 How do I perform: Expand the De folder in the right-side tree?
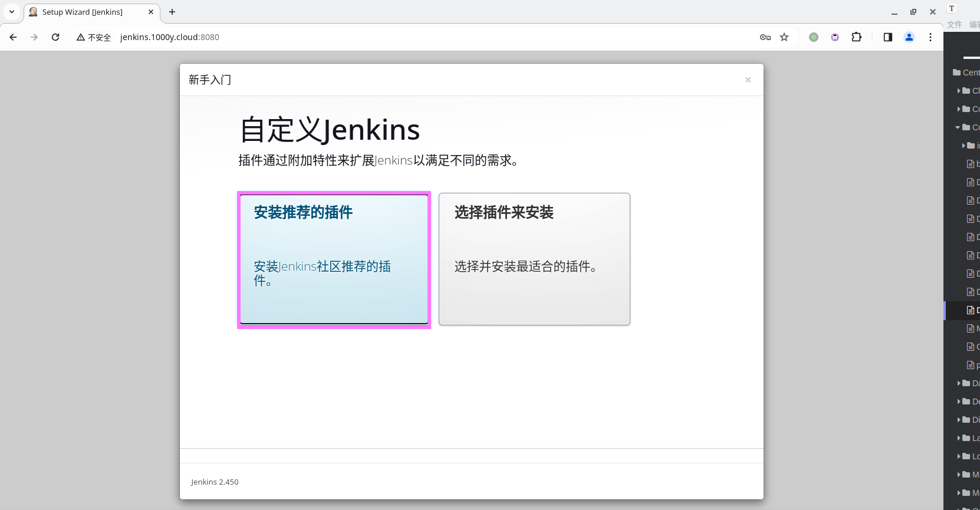point(959,402)
